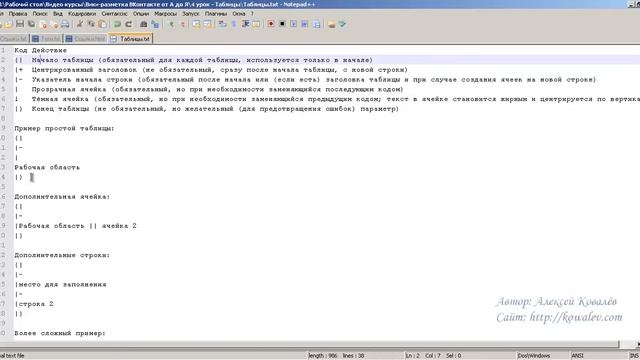Viewport: 640px width, 360px height.
Task: Close current document via toolbar Close icon
Action: 43,24
